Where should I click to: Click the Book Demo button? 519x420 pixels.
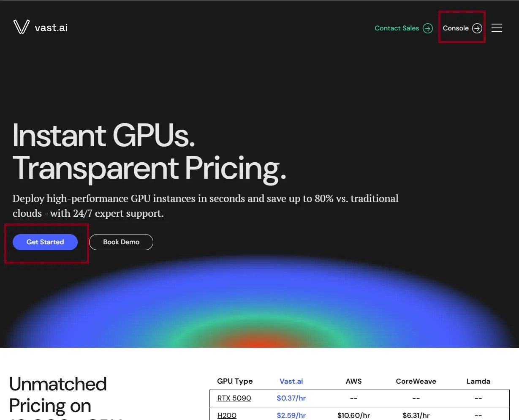click(121, 242)
